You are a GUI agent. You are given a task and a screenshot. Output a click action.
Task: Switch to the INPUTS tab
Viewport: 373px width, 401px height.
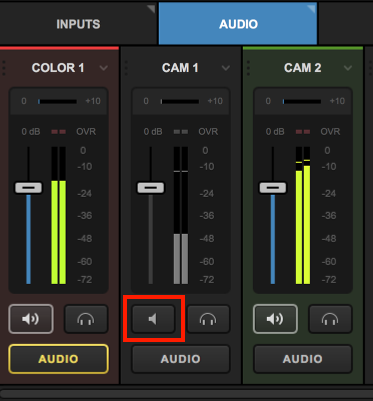[78, 23]
